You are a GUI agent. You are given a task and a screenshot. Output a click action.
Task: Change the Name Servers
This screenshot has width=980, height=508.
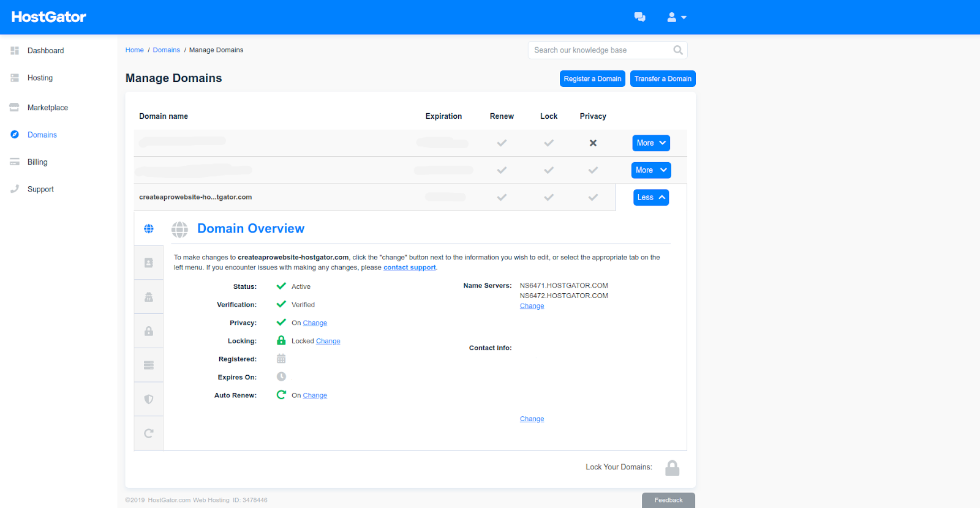[x=532, y=306]
